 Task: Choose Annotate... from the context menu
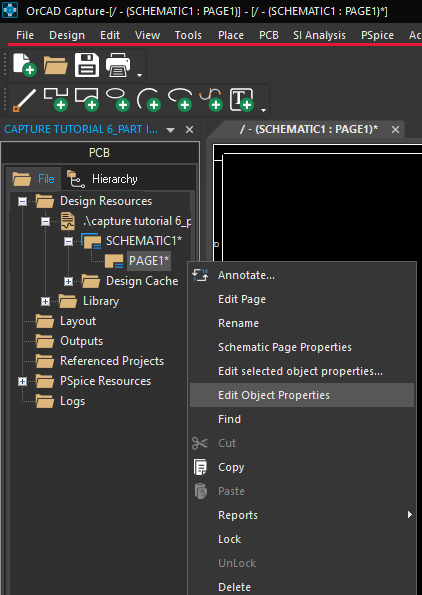pos(302,275)
